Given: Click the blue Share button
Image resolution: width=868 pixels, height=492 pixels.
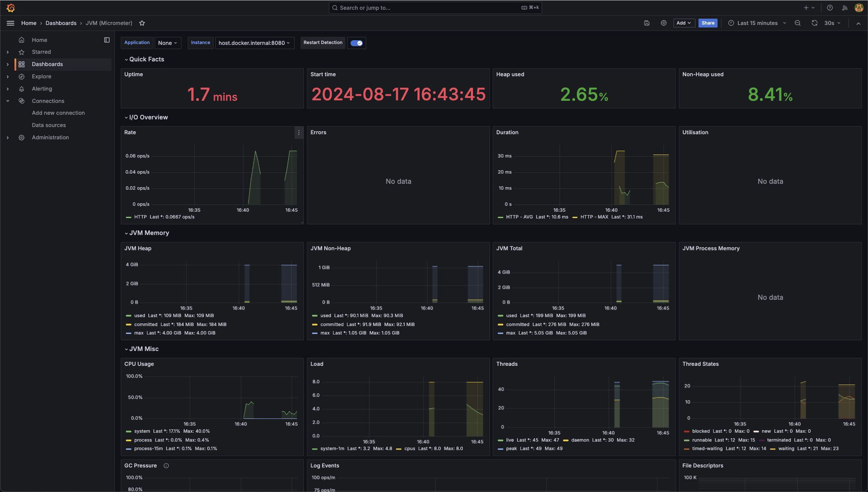Looking at the screenshot, I should (x=708, y=23).
